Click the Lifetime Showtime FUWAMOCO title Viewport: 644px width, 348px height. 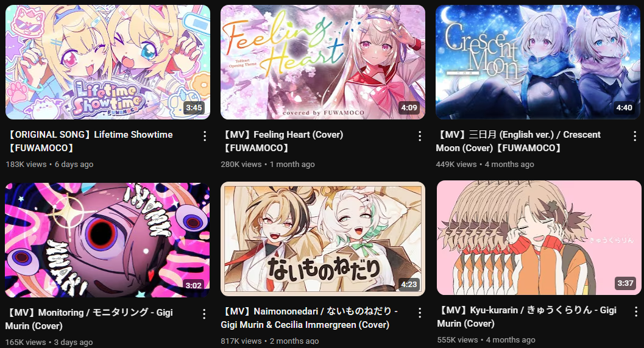(x=89, y=141)
